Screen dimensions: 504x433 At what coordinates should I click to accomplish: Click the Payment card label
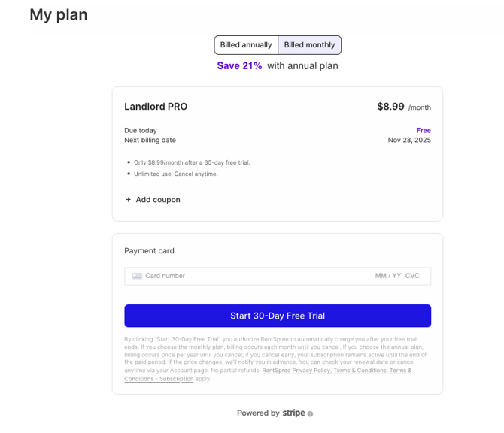point(149,251)
